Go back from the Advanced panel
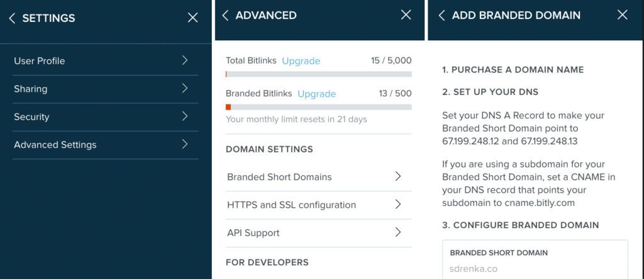 pos(225,15)
